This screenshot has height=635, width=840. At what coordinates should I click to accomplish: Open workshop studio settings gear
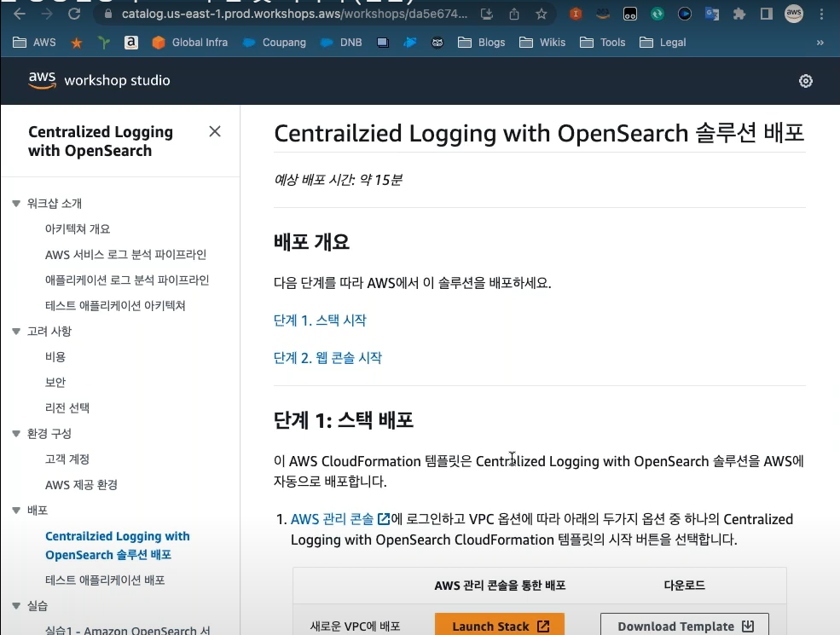pos(806,81)
